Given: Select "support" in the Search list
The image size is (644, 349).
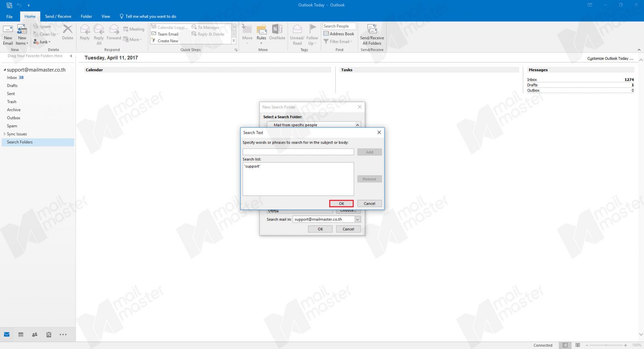Looking at the screenshot, I should pos(252,166).
